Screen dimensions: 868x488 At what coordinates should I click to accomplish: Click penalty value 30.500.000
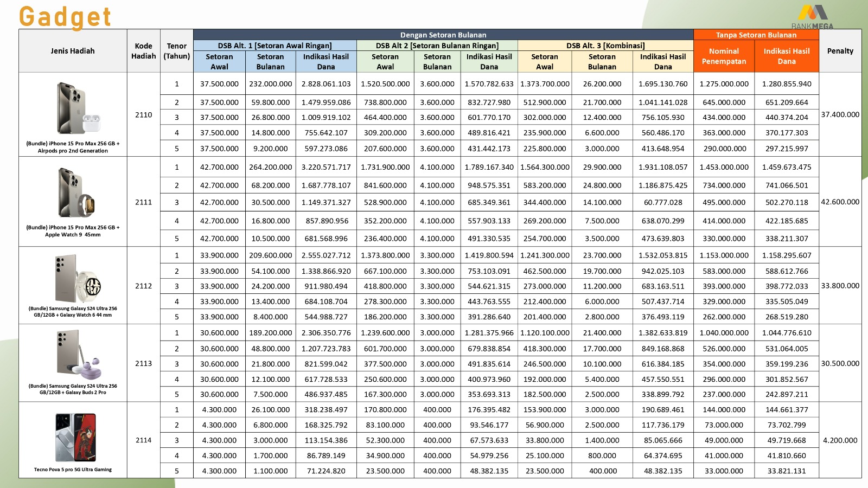coord(840,364)
